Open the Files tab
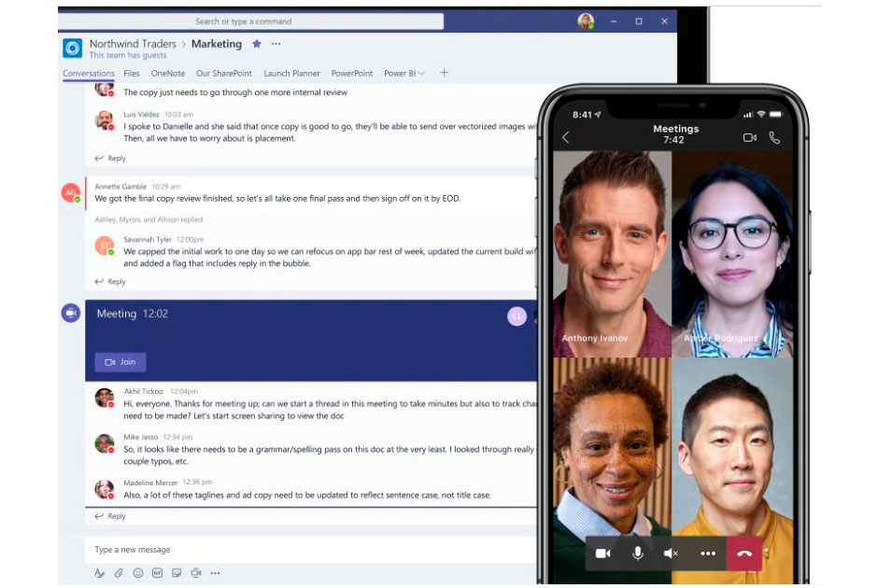 132,74
